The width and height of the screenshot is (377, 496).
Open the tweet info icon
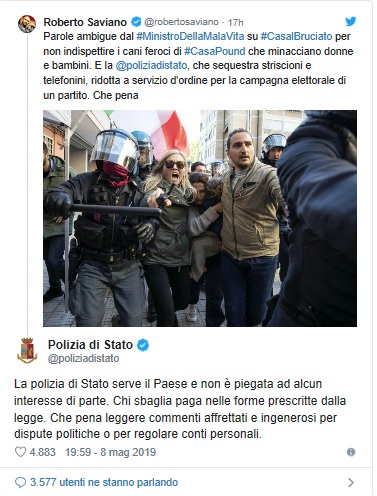click(x=351, y=452)
